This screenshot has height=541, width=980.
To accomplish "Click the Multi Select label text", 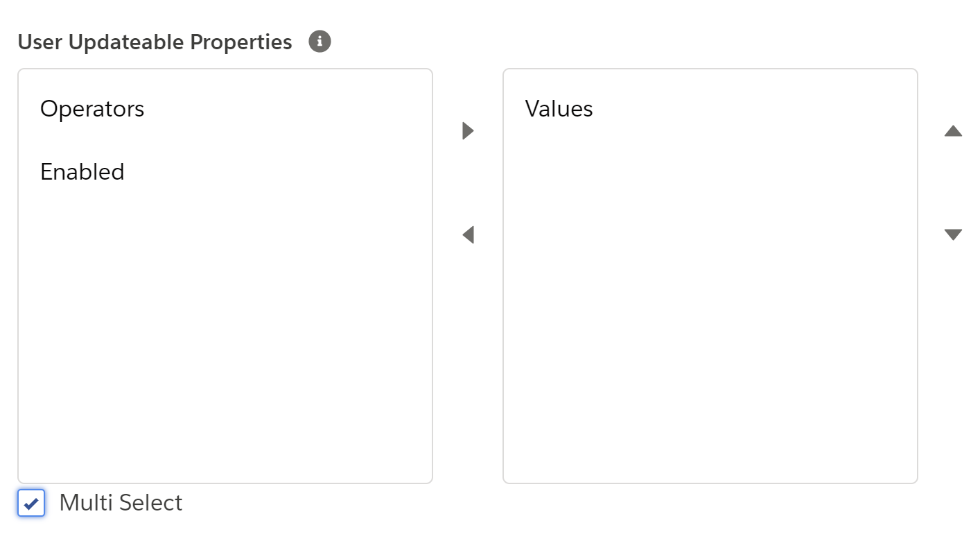I will click(x=121, y=503).
